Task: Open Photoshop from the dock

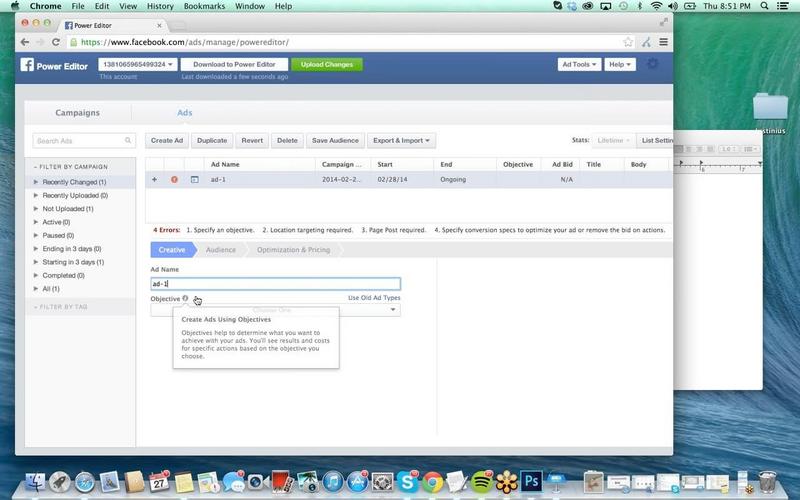Action: [x=531, y=482]
